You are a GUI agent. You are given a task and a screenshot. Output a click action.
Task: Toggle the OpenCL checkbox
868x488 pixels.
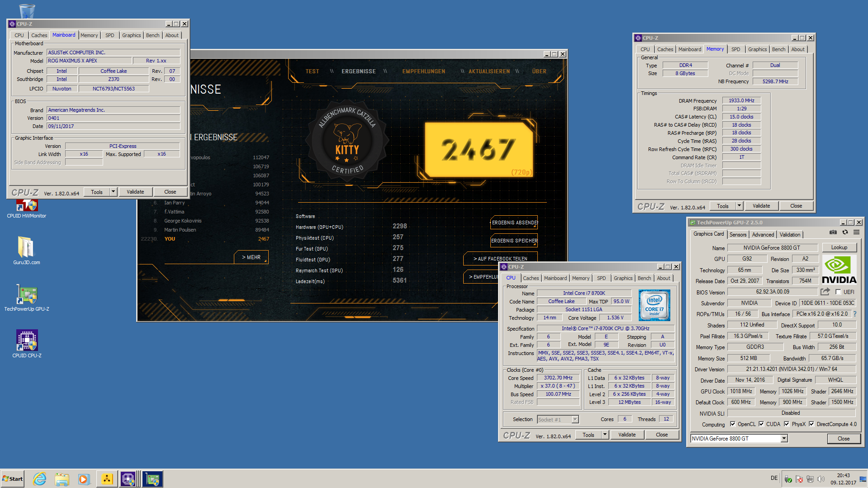point(733,424)
